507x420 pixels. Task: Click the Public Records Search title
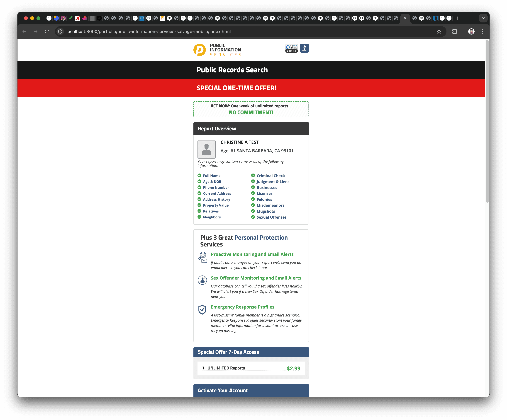point(232,70)
